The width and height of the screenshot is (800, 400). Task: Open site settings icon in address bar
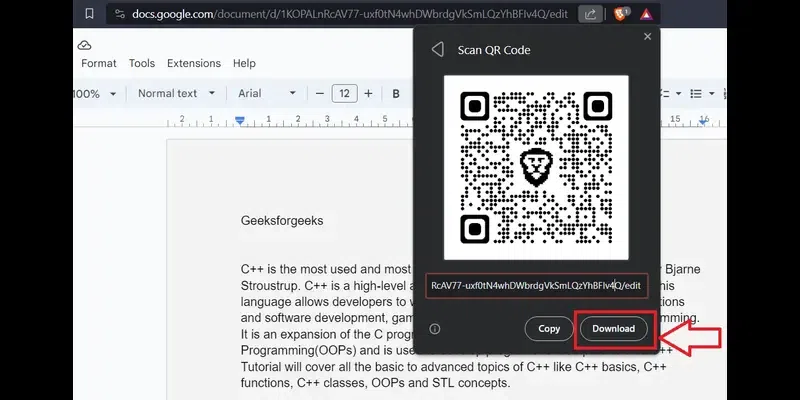(120, 14)
